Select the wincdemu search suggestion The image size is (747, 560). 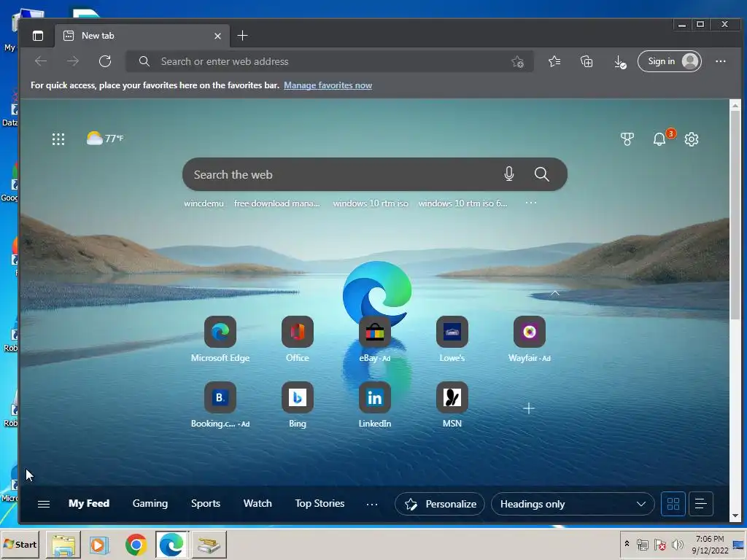[x=204, y=203]
